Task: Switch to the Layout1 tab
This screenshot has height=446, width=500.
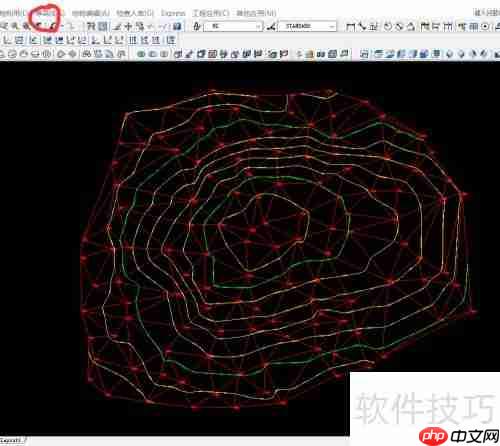Action: click(12, 441)
